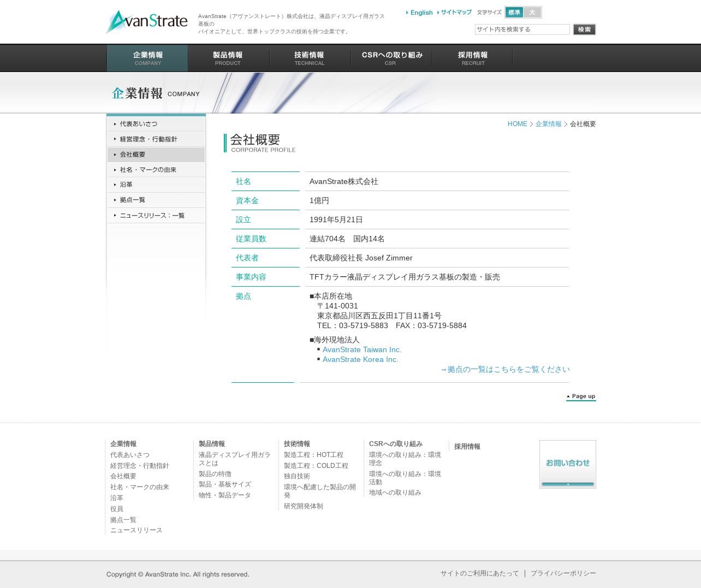Click the 代表取締役社長 Josef Zimmer text
Image resolution: width=701 pixels, height=588 pixels.
(x=361, y=258)
